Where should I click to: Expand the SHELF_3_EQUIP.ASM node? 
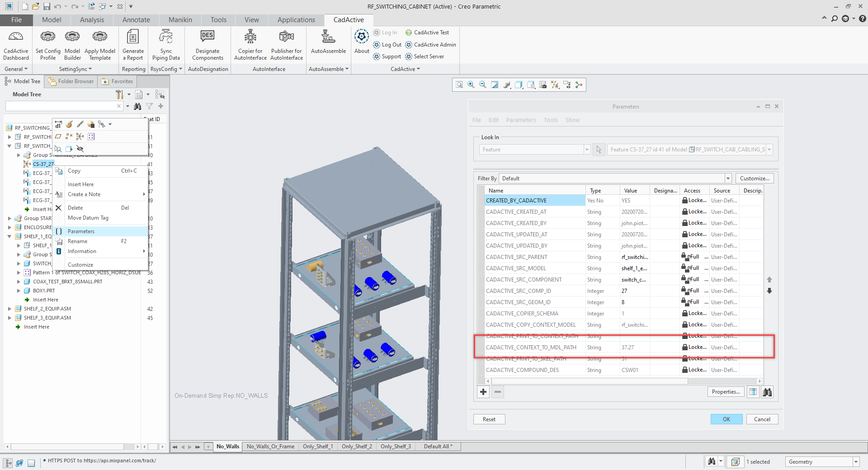[9, 318]
